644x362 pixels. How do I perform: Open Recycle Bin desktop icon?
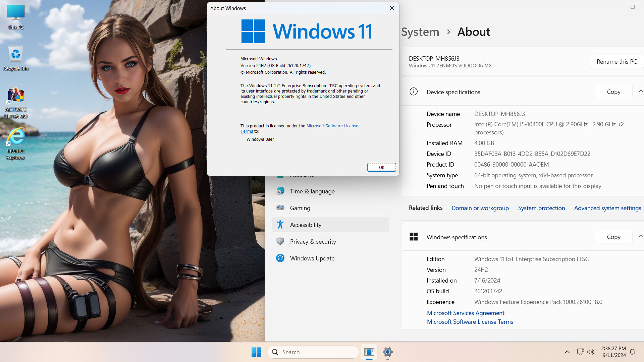pos(15,58)
